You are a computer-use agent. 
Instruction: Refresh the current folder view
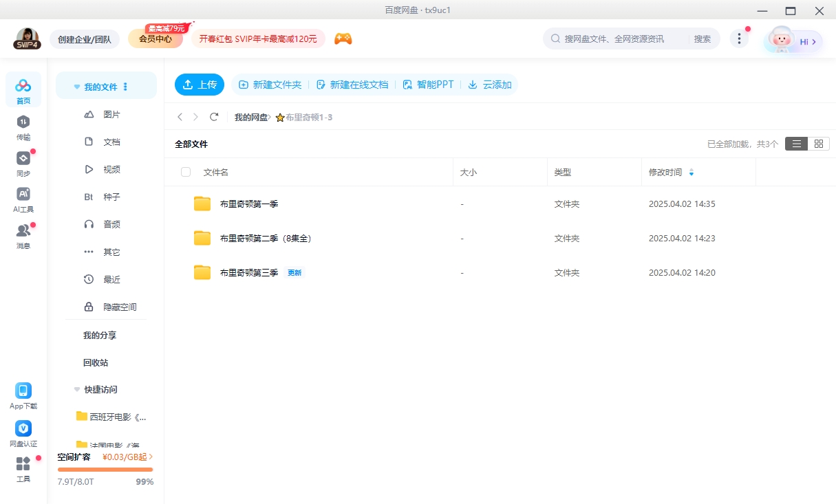pyautogui.click(x=214, y=117)
